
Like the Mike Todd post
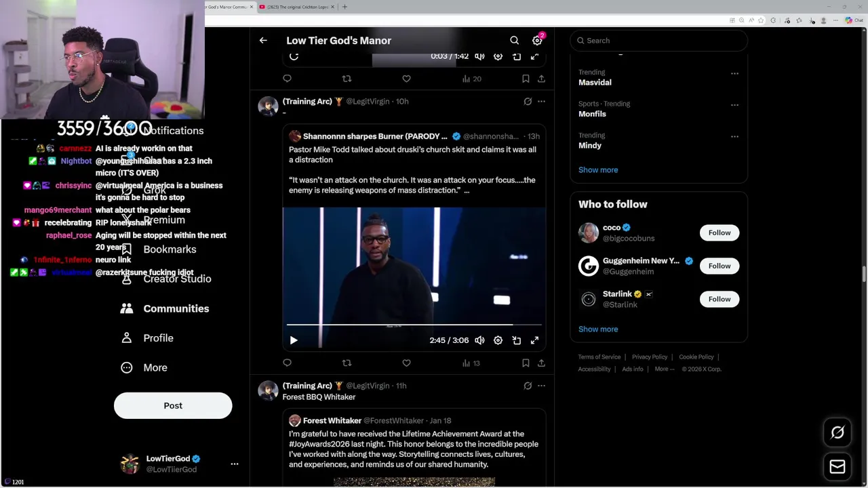[406, 363]
